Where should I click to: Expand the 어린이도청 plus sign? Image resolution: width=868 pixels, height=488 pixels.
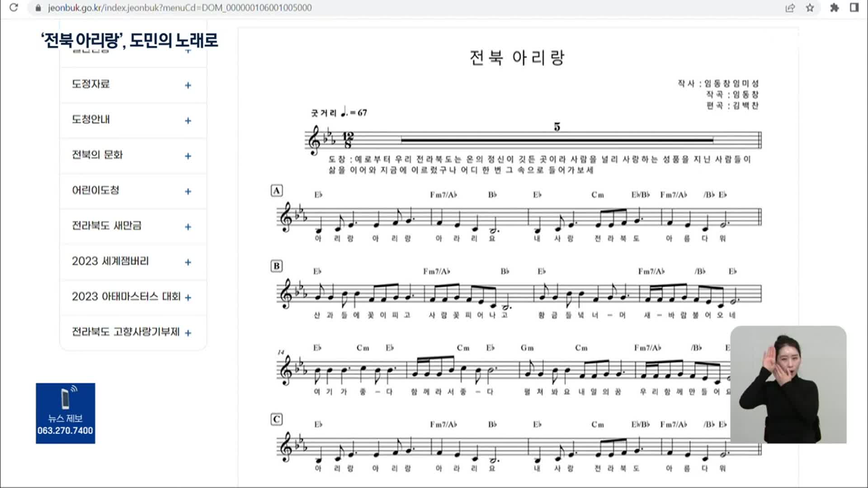(188, 192)
